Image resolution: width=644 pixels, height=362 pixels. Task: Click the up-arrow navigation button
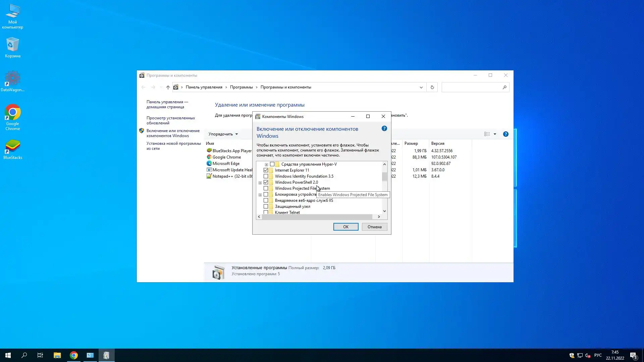coord(168,87)
